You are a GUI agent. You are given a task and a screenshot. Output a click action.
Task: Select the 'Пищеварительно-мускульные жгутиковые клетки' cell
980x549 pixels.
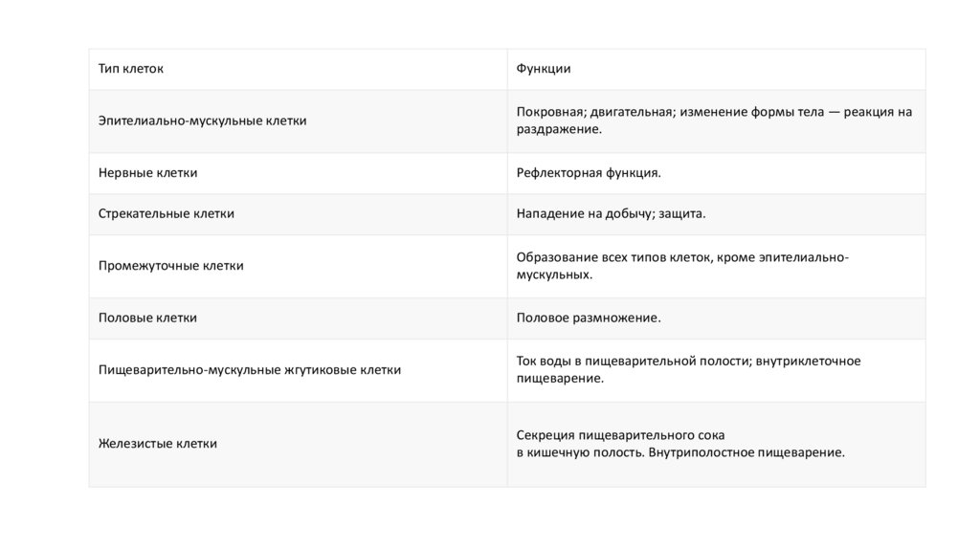click(x=250, y=369)
